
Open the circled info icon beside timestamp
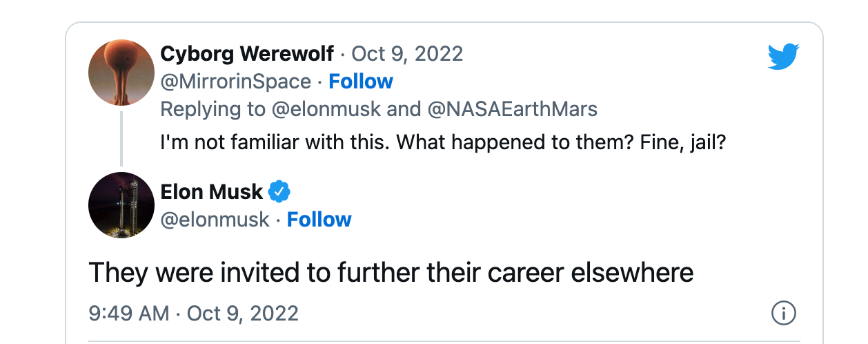tap(783, 313)
